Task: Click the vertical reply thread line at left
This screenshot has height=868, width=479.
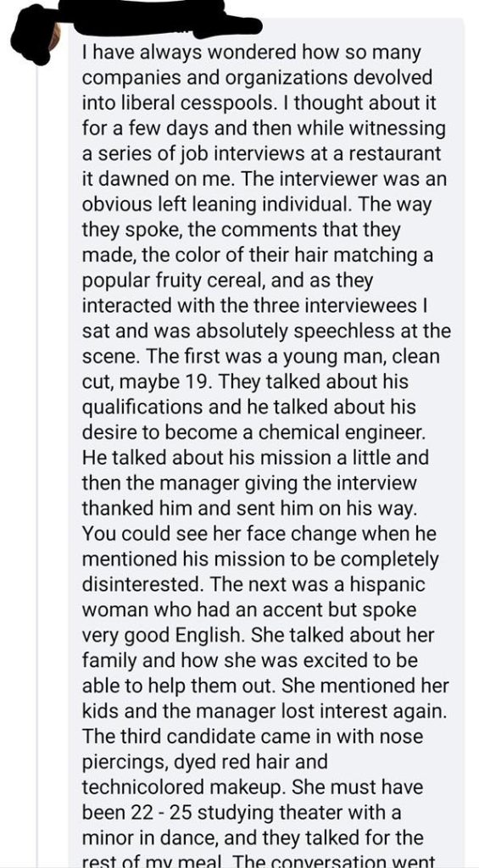Action: point(38,465)
